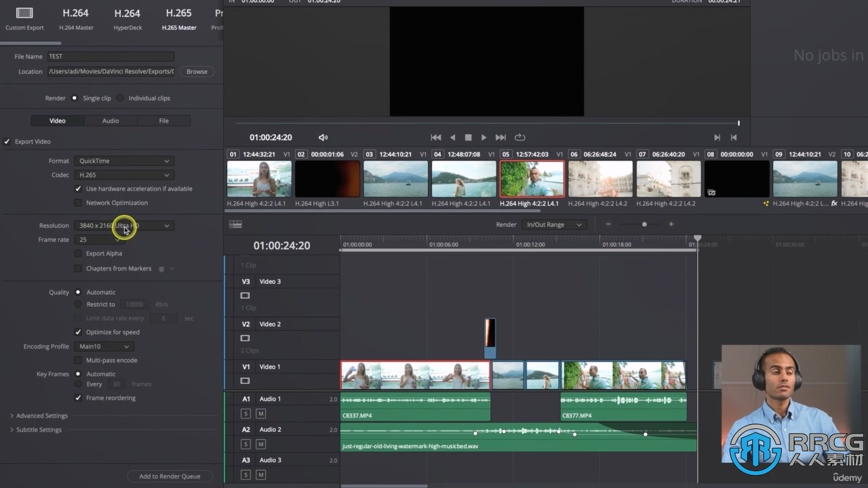Disable hardware acceleration checkbox
Viewport: 868px width, 488px height.
pos(78,189)
